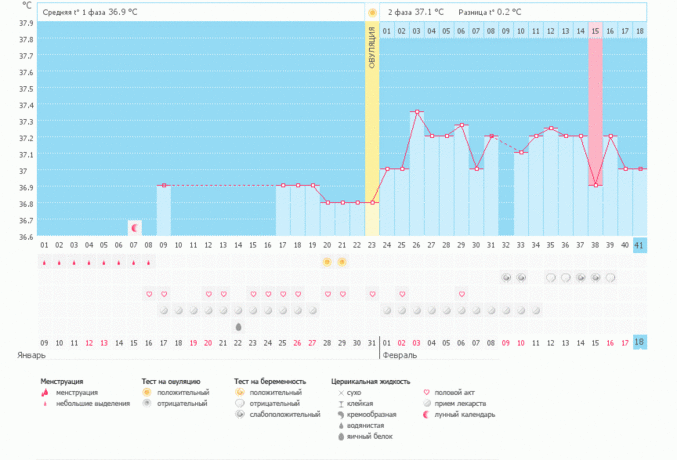Click the highlighted date 18 in February
This screenshot has width=677, height=460.
640,342
